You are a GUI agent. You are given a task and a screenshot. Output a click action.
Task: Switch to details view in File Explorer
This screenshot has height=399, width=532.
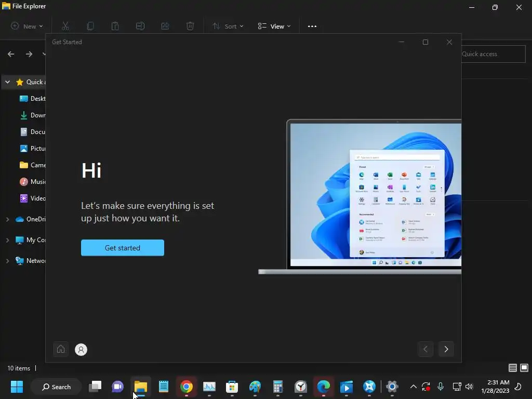pos(513,368)
